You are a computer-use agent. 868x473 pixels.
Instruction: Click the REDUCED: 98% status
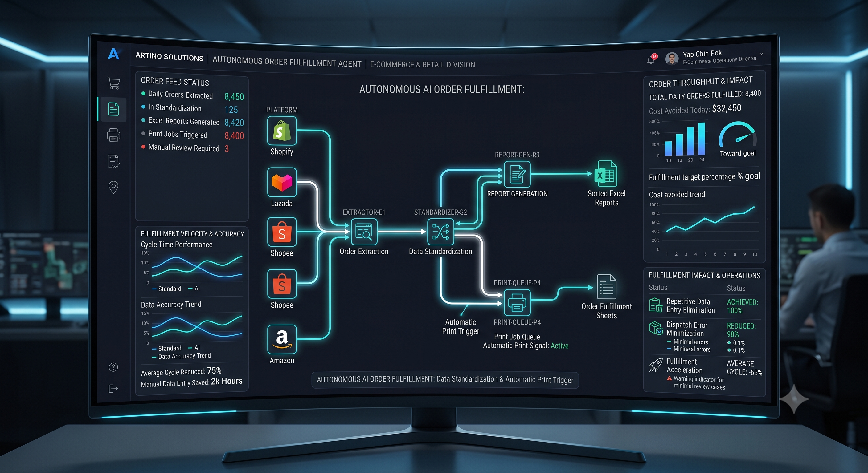click(x=741, y=330)
